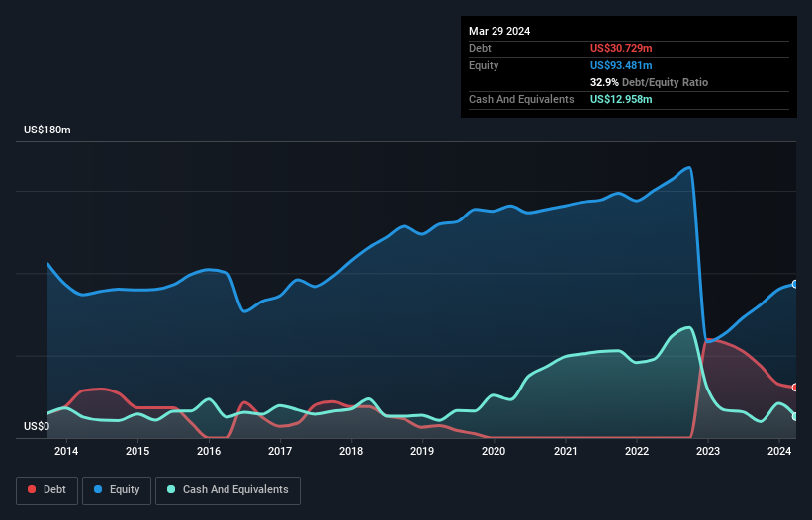The height and width of the screenshot is (520, 812).
Task: Click the teal Cash endpoint marker
Action: point(795,416)
